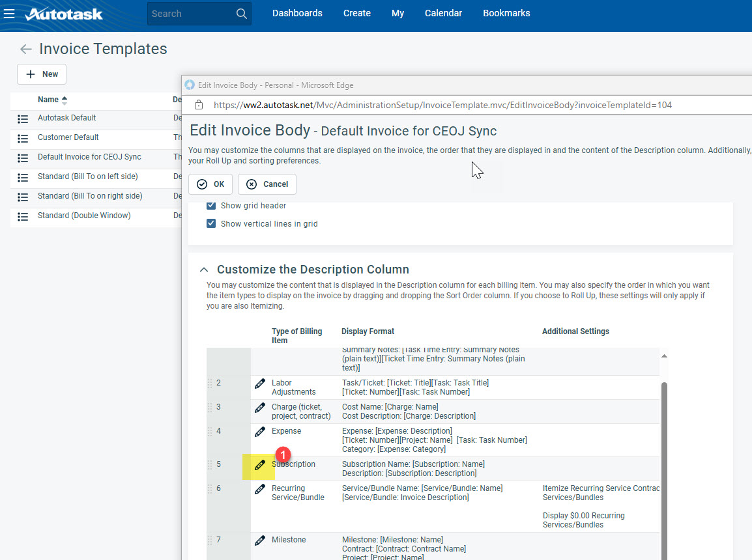The width and height of the screenshot is (752, 560).
Task: Open context menu for Autotask Default template
Action: tap(23, 119)
